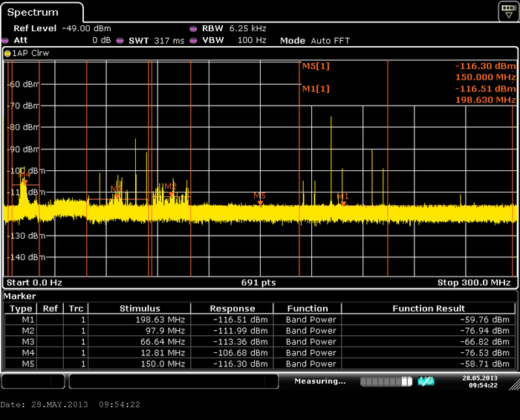
Task: Click the M4 marker triangle on trace
Action: pyautogui.click(x=24, y=182)
